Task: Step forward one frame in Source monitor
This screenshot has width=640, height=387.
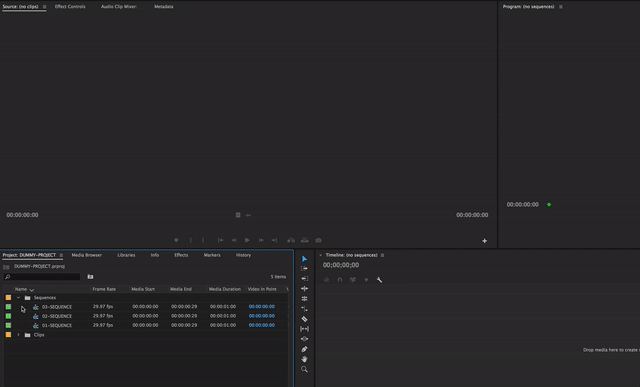Action: coord(261,240)
